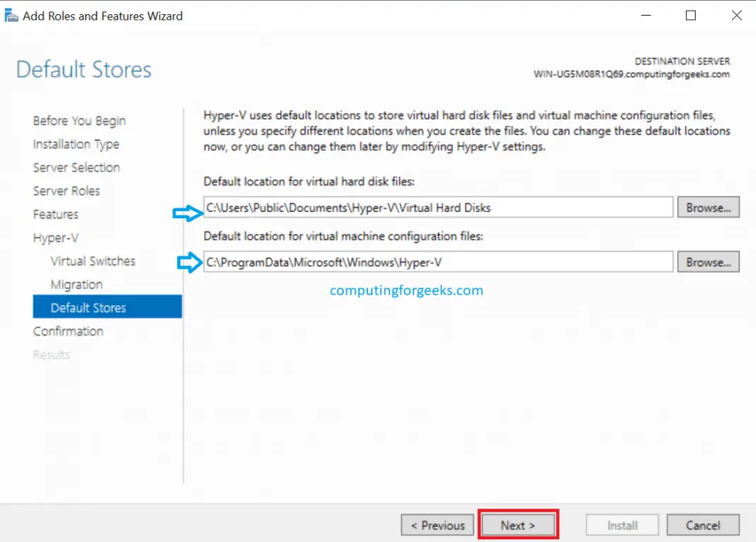756x542 pixels.
Task: Click the virtual hard disk files path field
Action: pos(437,208)
